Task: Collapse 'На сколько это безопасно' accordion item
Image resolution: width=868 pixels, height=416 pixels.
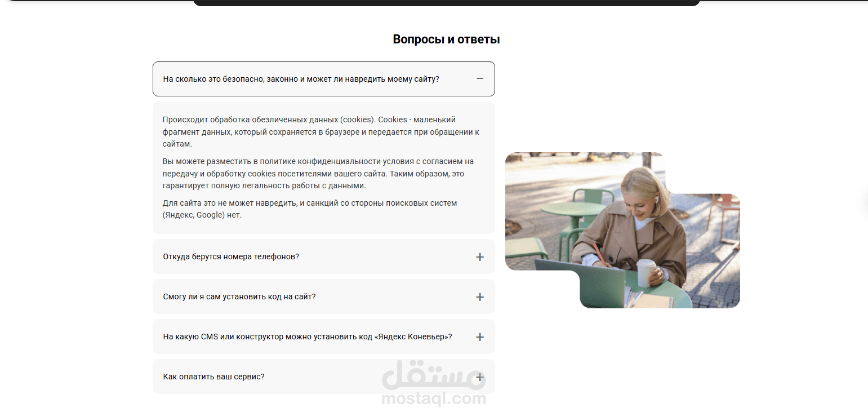Action: (324, 79)
